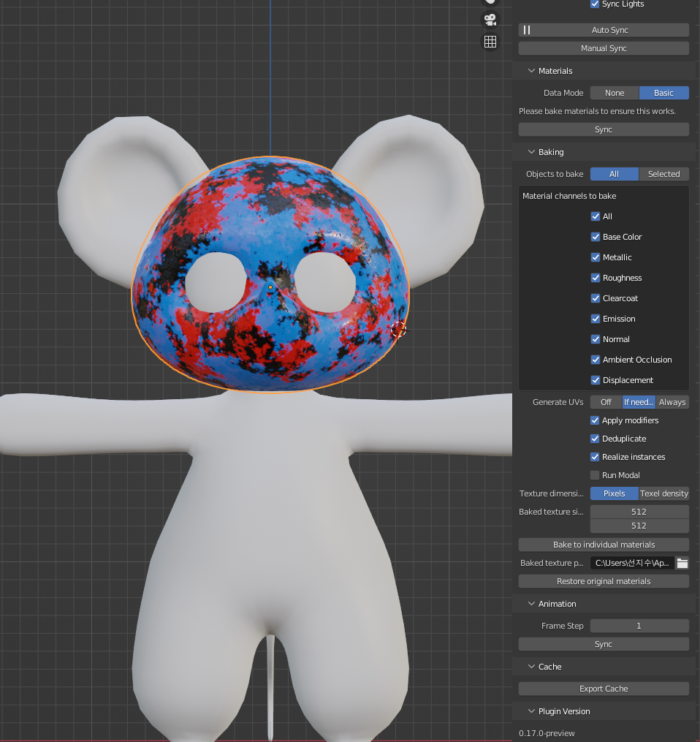Restore original materials
Viewport: 700px width, 742px height.
click(604, 581)
